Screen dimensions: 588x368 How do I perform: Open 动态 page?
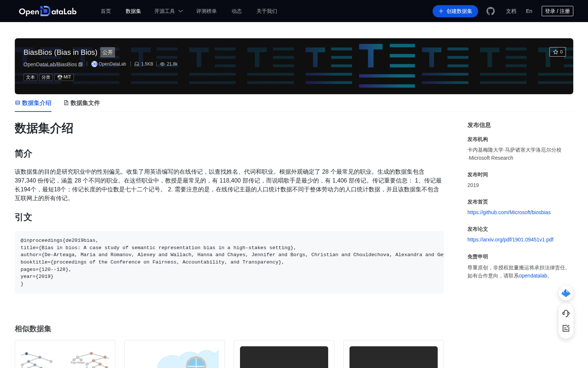[x=237, y=11]
